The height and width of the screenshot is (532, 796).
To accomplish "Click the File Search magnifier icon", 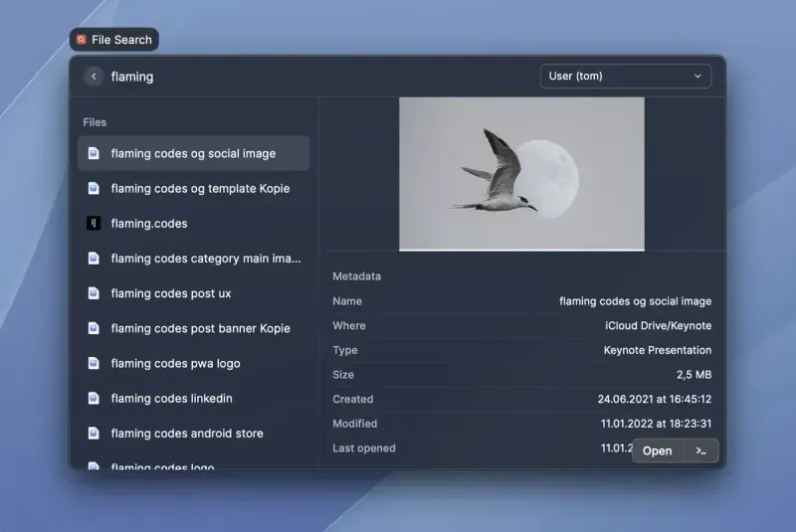I will 82,40.
